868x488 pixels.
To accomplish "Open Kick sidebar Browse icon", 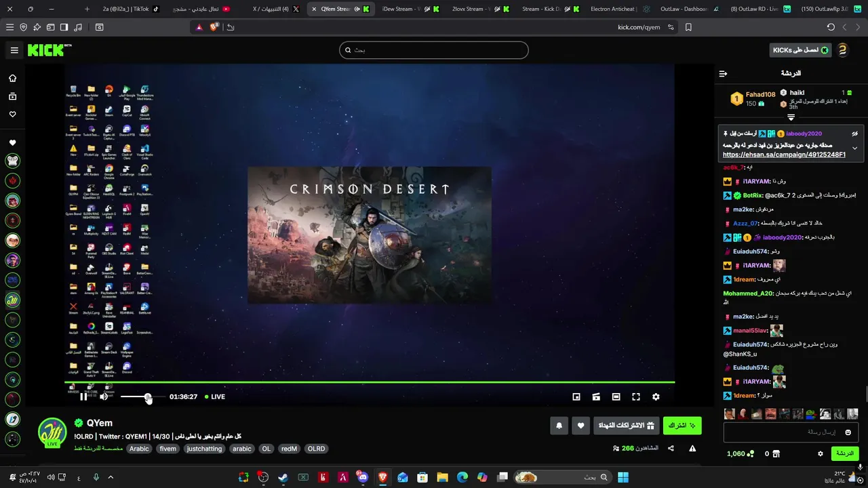I will click(x=12, y=96).
